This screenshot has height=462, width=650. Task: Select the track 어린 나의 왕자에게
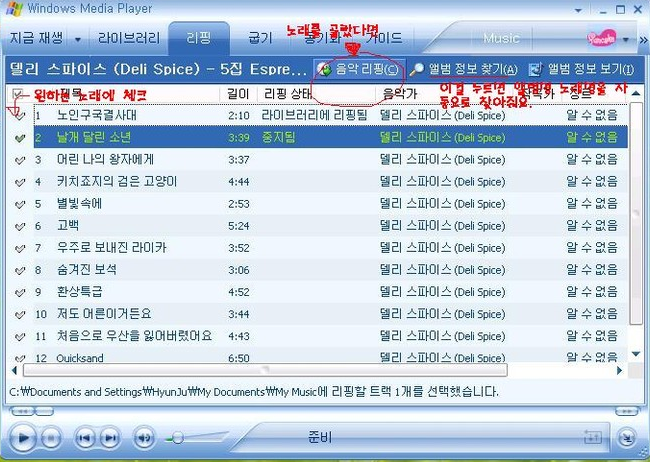[x=105, y=159]
